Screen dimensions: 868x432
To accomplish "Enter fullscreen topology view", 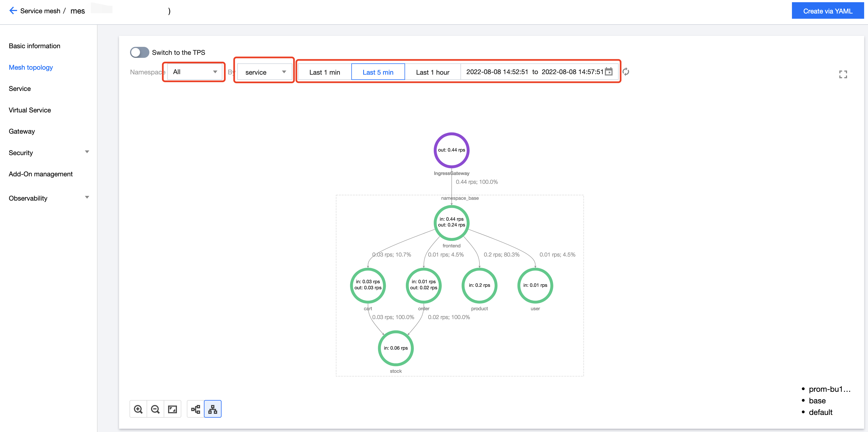I will coord(843,74).
